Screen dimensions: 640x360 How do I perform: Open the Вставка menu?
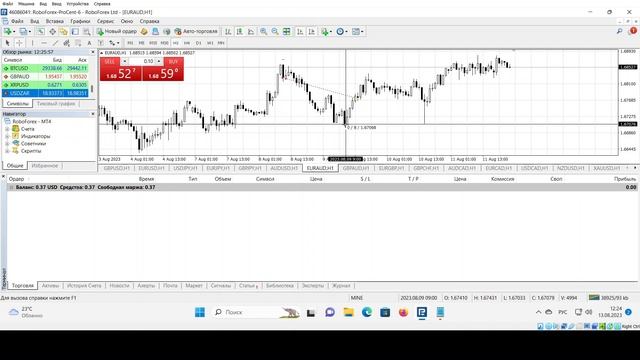(55, 21)
